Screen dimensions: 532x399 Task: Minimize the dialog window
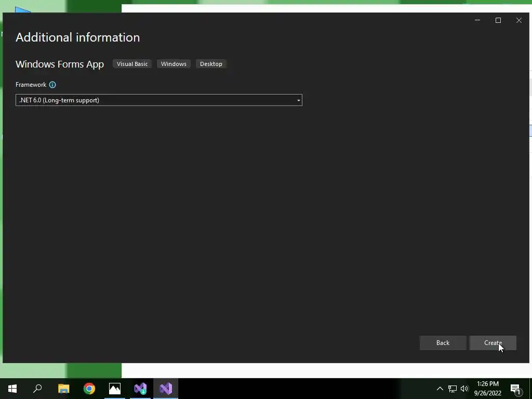point(477,20)
